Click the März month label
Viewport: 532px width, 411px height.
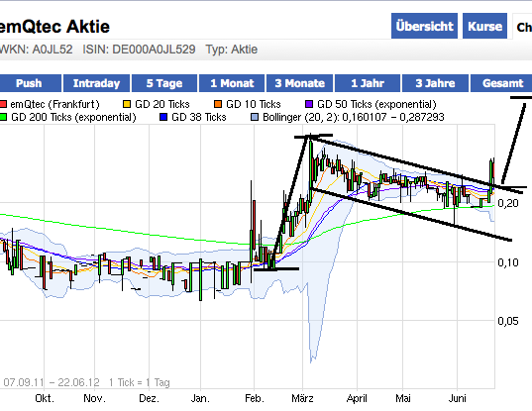pyautogui.click(x=302, y=398)
